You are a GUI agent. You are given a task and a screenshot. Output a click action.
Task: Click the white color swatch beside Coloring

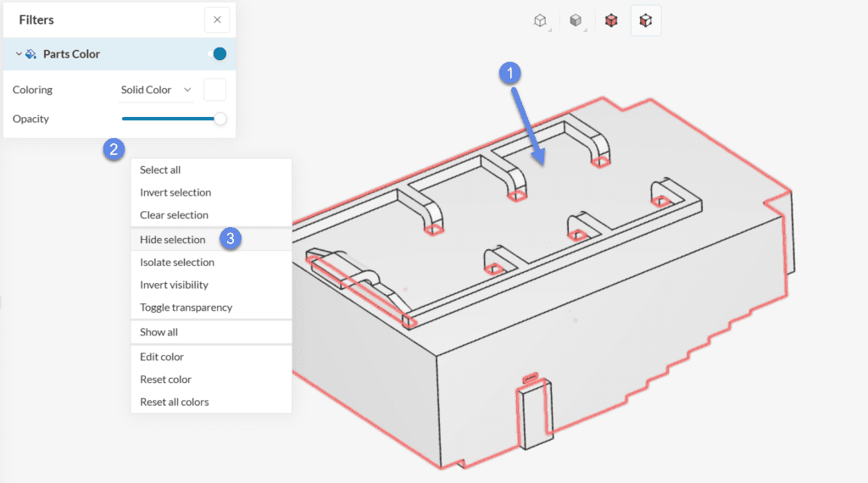coord(215,90)
